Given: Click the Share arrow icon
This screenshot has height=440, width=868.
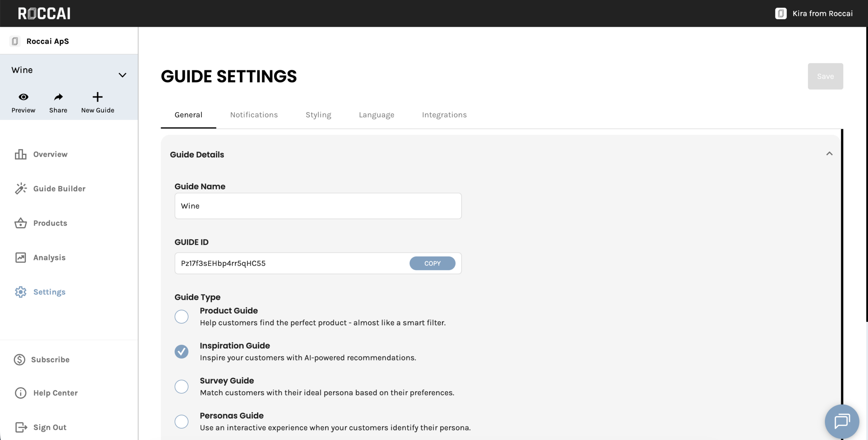Looking at the screenshot, I should [58, 97].
